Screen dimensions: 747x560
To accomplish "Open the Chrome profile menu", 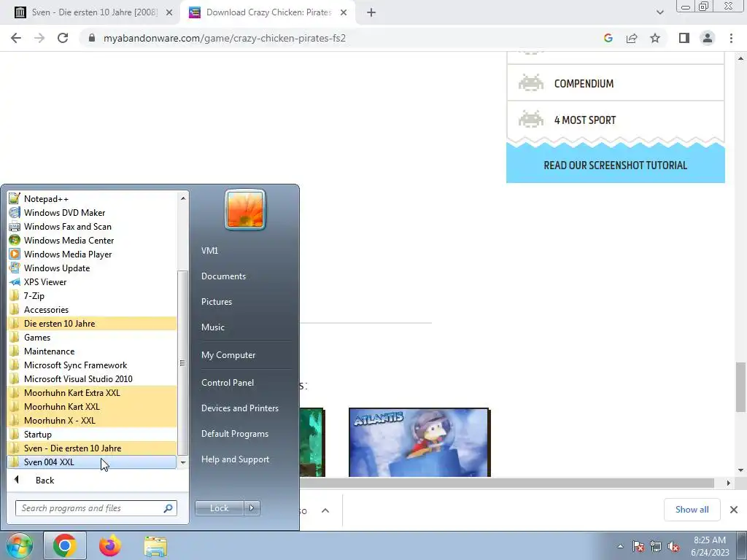I will pyautogui.click(x=708, y=38).
